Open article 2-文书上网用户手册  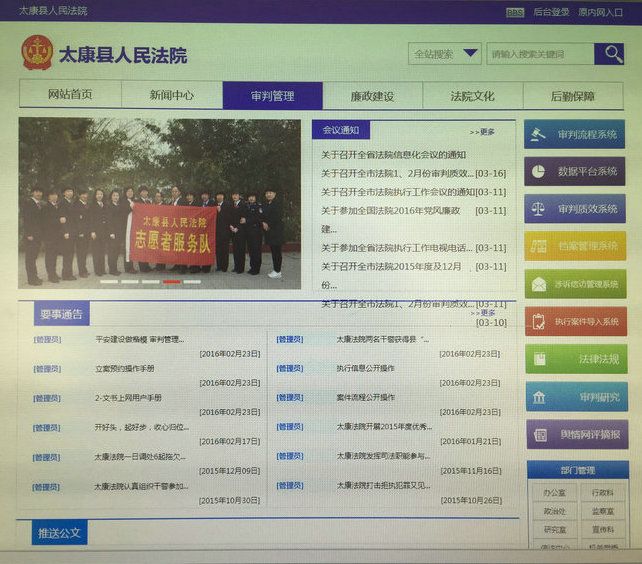pyautogui.click(x=128, y=397)
